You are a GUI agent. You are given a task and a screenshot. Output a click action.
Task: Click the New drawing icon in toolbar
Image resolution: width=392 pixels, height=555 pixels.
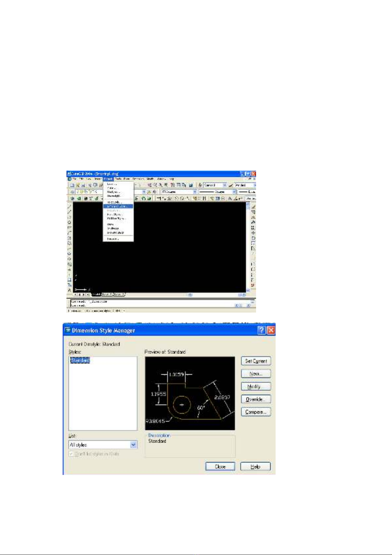pos(72,185)
